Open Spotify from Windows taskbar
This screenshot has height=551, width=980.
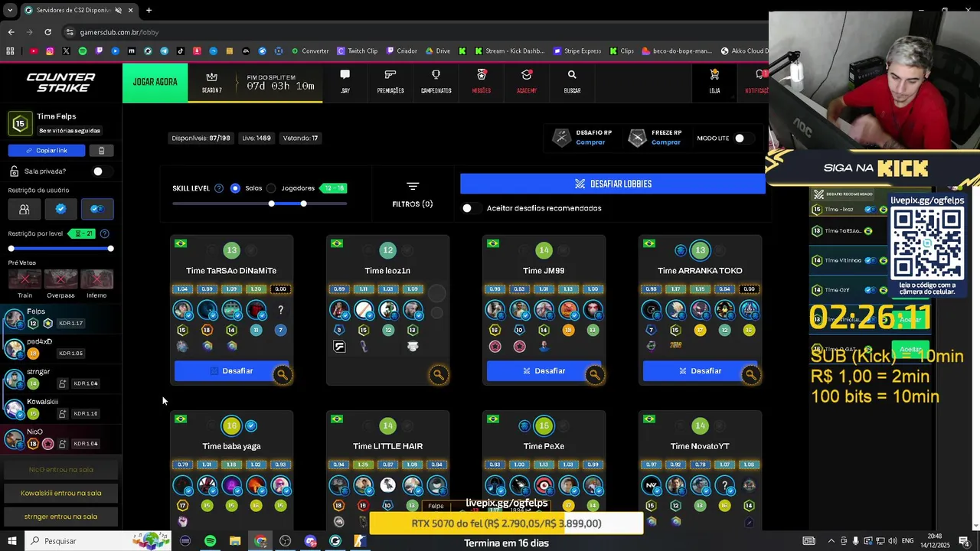[210, 541]
